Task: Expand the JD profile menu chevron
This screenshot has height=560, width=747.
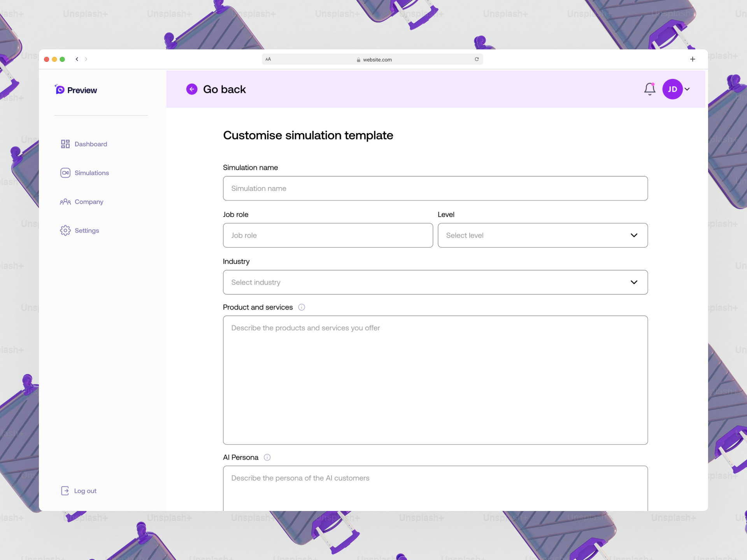Action: tap(687, 89)
